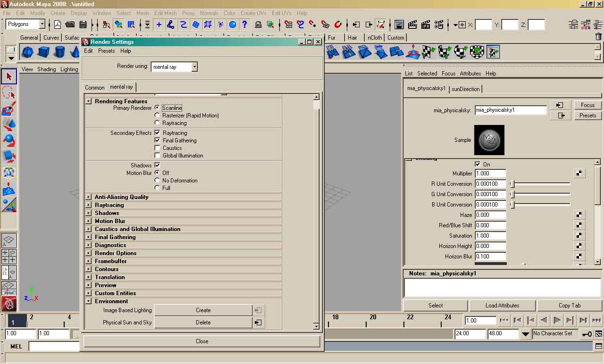Screen dimensions: 604x364
Task: Expand the Final Gathering section
Action: tap(88, 237)
